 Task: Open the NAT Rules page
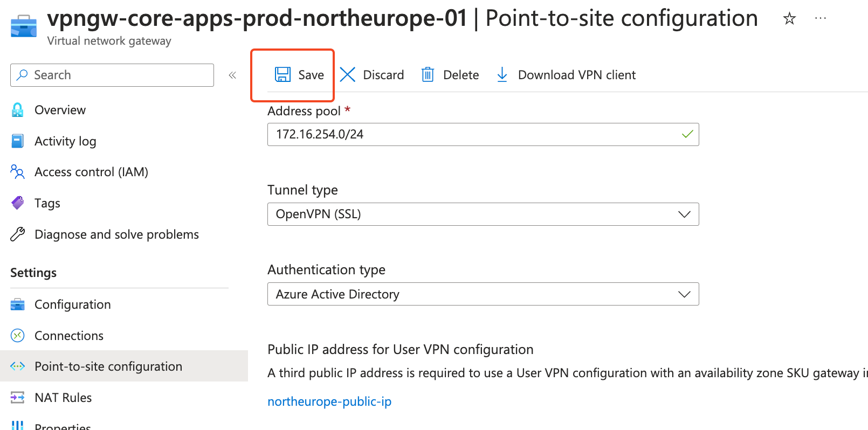(x=63, y=398)
